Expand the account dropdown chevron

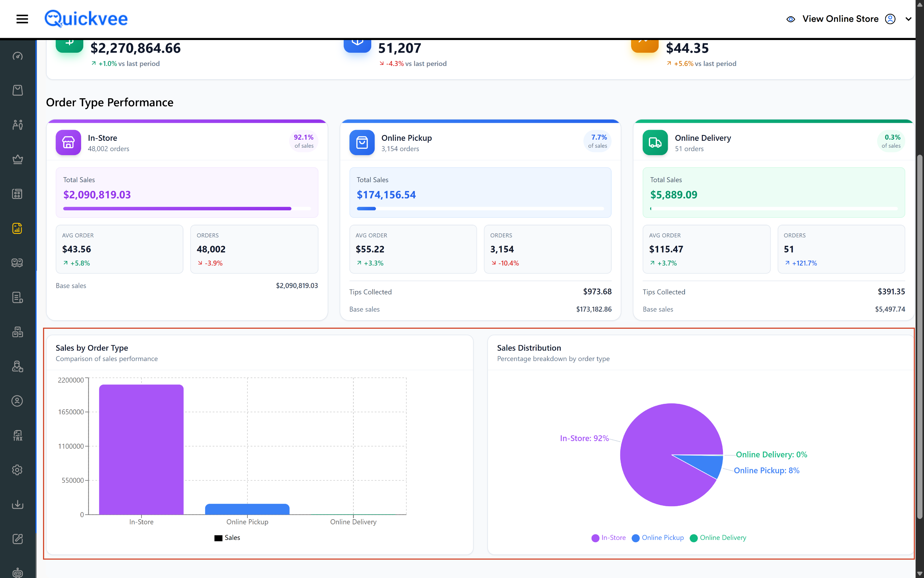point(908,19)
